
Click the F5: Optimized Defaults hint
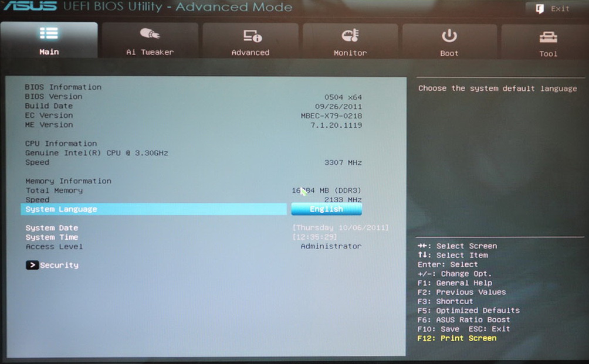[x=469, y=310]
